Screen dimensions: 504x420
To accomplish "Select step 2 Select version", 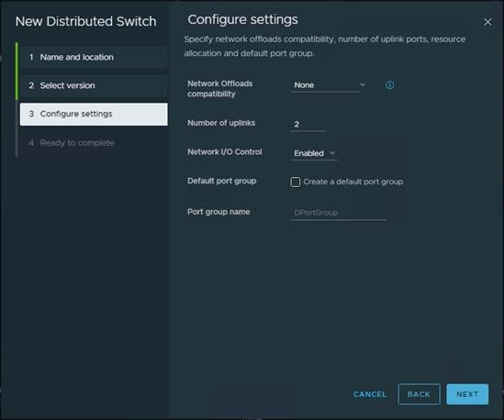I will point(94,85).
